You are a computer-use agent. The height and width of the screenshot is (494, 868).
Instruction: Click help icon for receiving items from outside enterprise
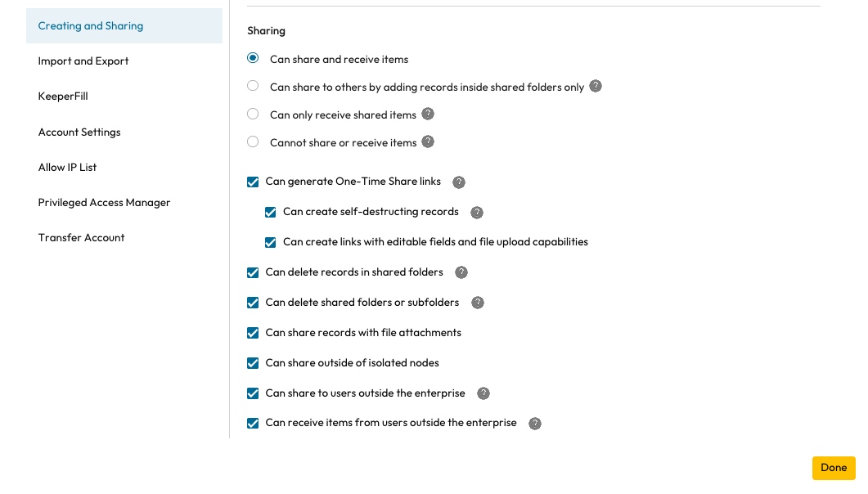click(x=535, y=424)
